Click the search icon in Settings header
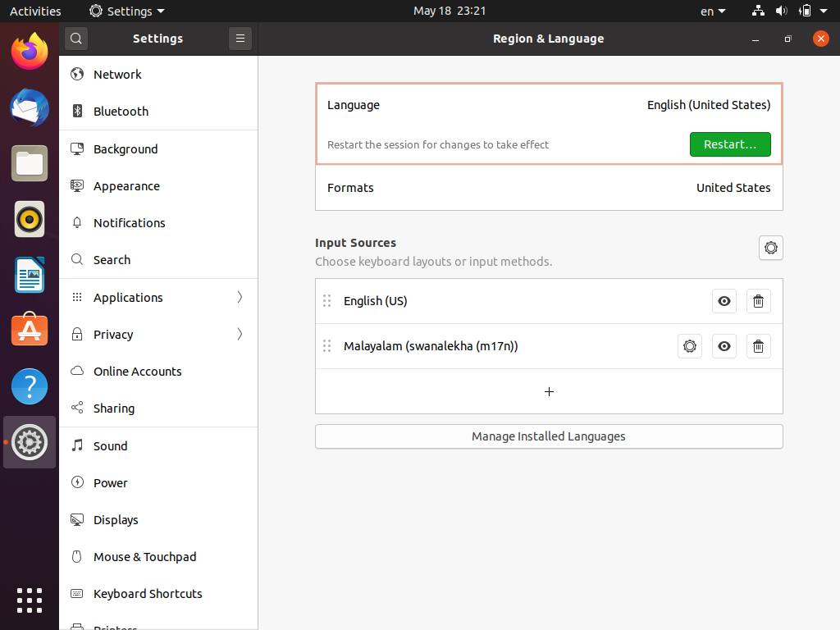The image size is (840, 630). coord(75,39)
